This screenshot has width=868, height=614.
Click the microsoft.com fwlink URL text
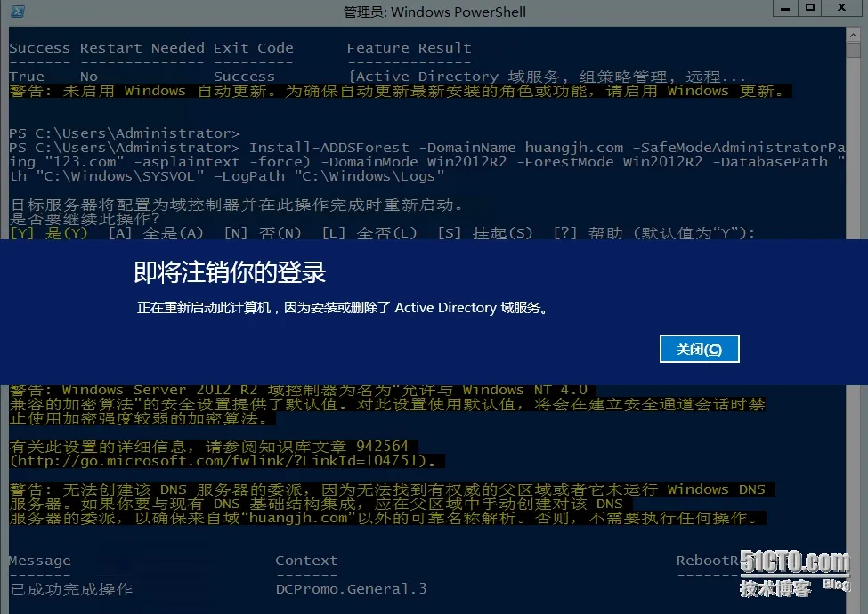223,460
